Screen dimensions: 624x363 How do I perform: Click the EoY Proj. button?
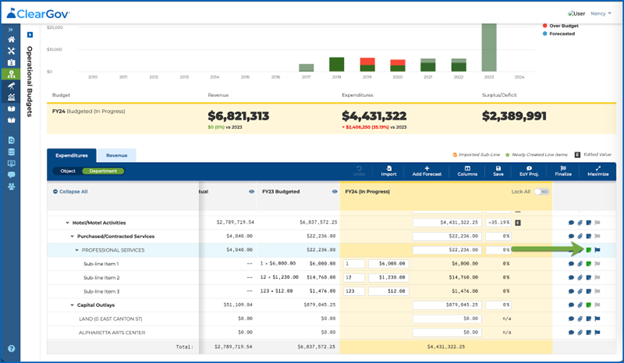[529, 171]
